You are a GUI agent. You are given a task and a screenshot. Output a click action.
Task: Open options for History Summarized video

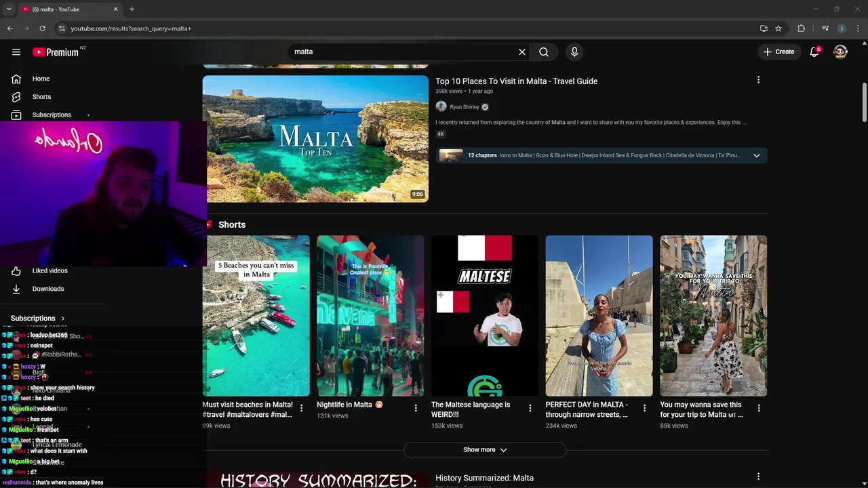[x=758, y=476]
